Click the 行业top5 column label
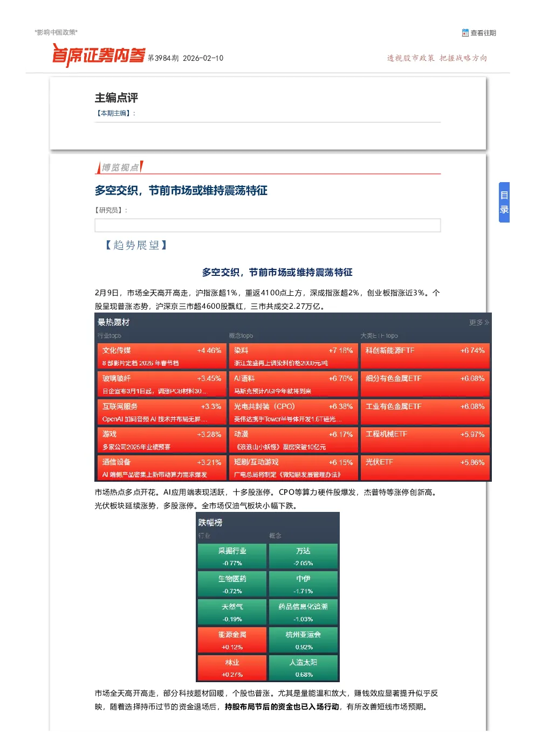 click(109, 336)
